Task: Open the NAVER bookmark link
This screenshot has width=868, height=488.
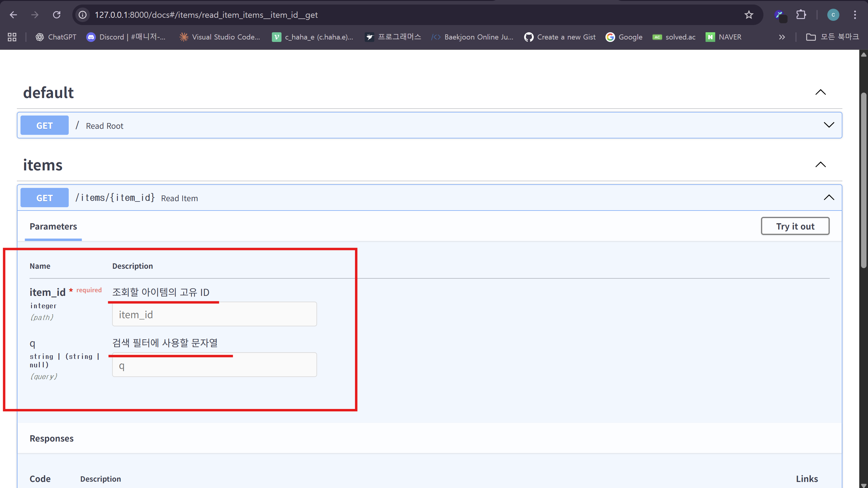Action: (x=723, y=37)
